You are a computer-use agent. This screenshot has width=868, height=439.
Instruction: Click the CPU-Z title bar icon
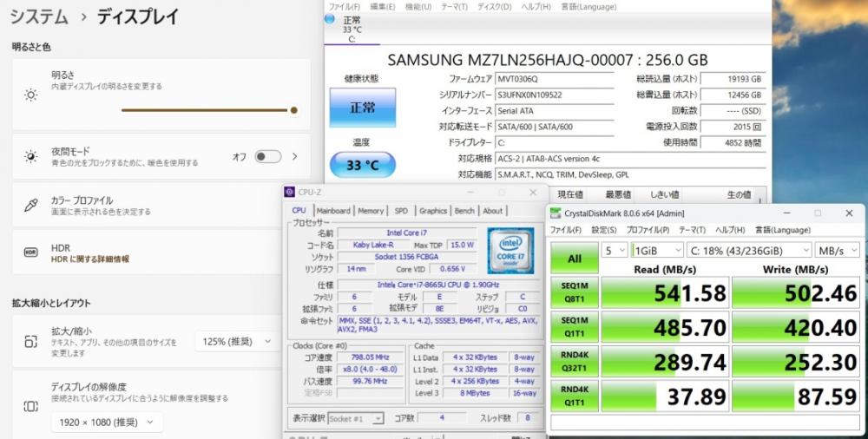[x=291, y=193]
